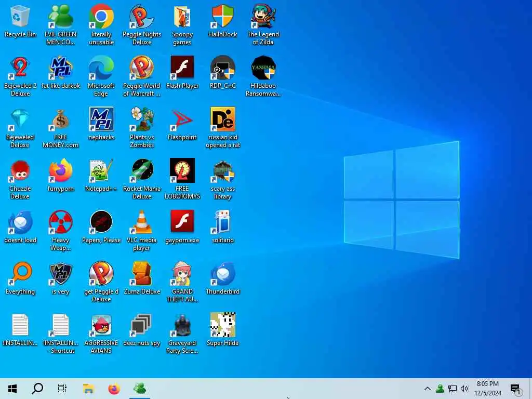Click the volume speaker tray icon

(464, 389)
